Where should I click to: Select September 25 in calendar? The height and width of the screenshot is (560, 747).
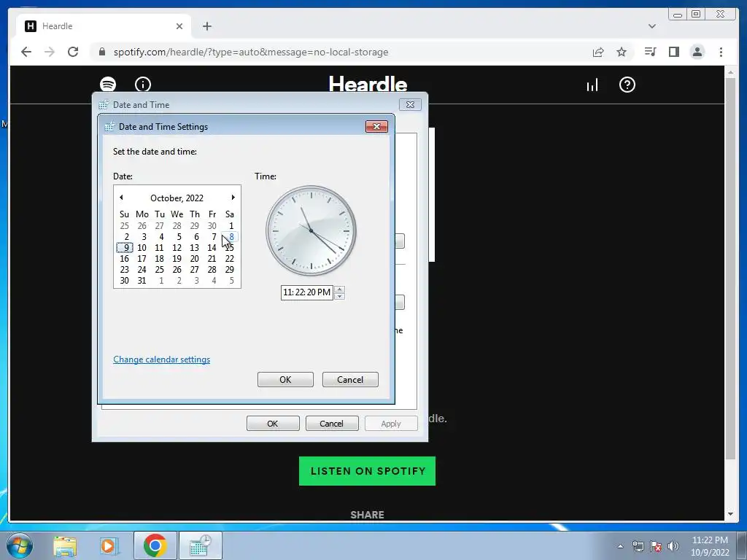coord(124,226)
